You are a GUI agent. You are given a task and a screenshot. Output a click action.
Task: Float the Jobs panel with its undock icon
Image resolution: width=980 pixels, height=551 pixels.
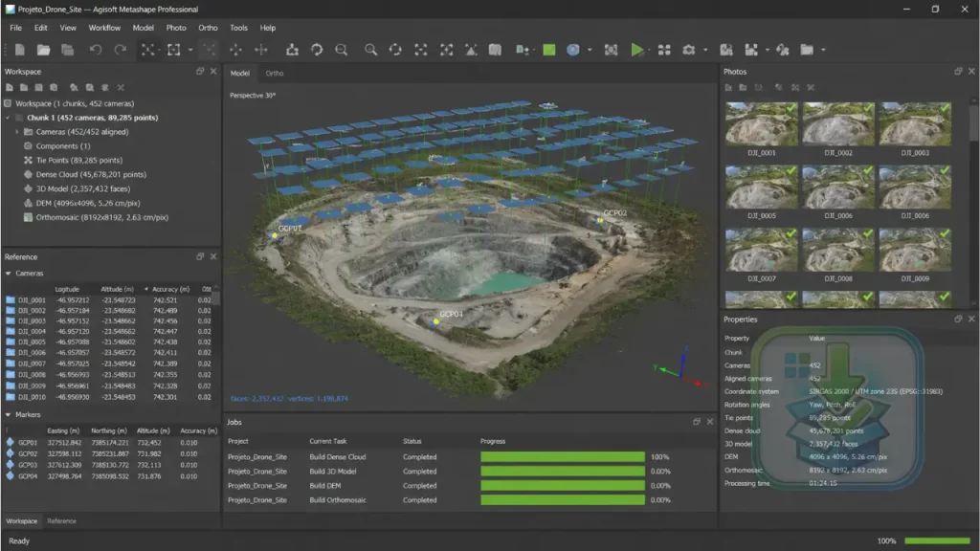tap(697, 422)
